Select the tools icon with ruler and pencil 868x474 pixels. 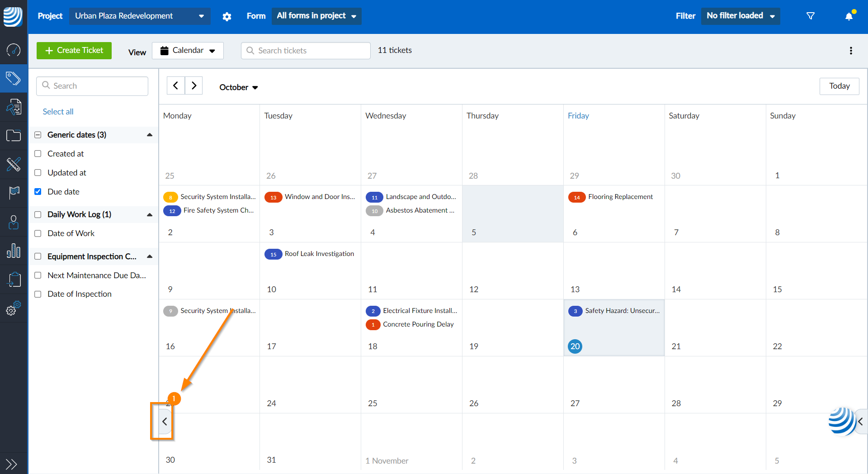(14, 165)
